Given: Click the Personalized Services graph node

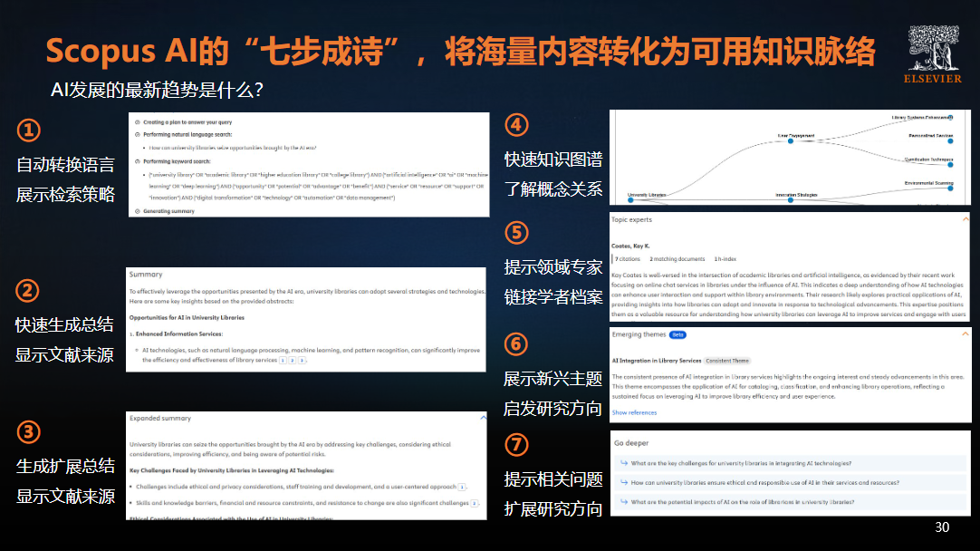Looking at the screenshot, I should pyautogui.click(x=951, y=140).
